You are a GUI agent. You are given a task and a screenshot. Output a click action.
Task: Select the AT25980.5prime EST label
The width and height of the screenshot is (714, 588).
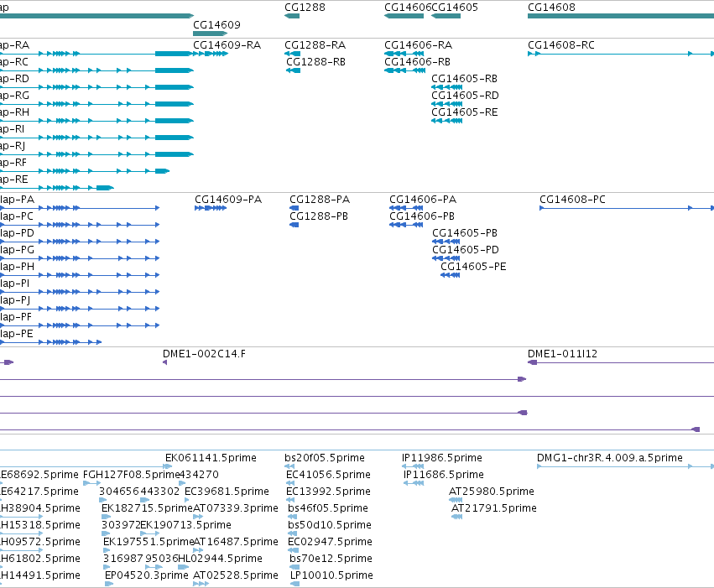(x=492, y=491)
